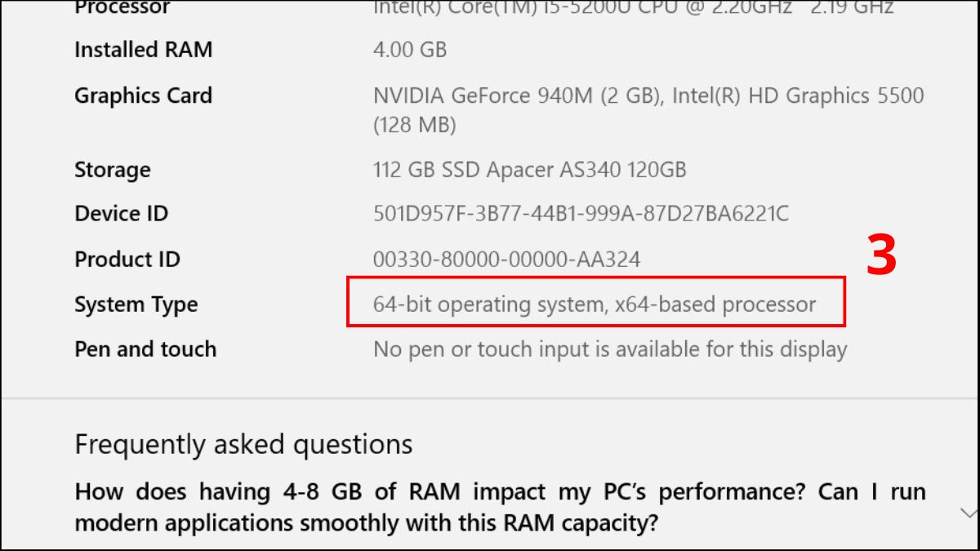The width and height of the screenshot is (980, 551).
Task: Click the Graphics Card label
Action: click(x=143, y=96)
